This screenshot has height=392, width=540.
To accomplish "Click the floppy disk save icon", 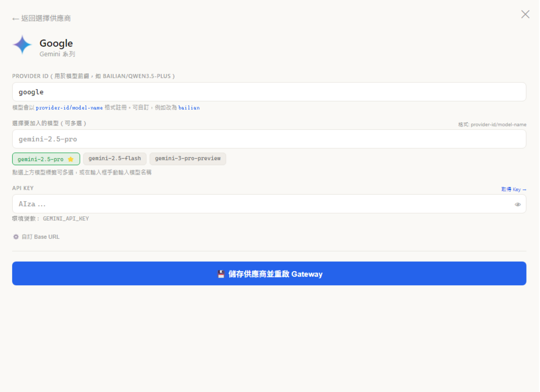I will (221, 274).
